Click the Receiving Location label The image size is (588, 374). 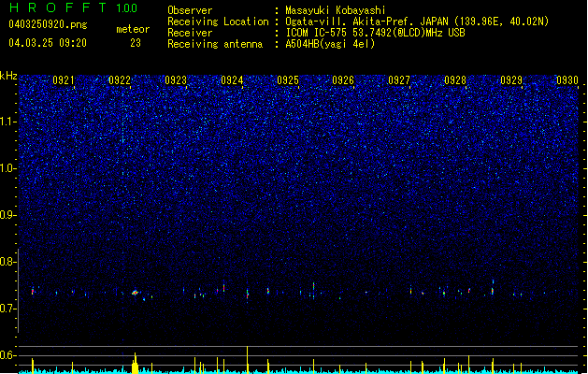pos(218,22)
